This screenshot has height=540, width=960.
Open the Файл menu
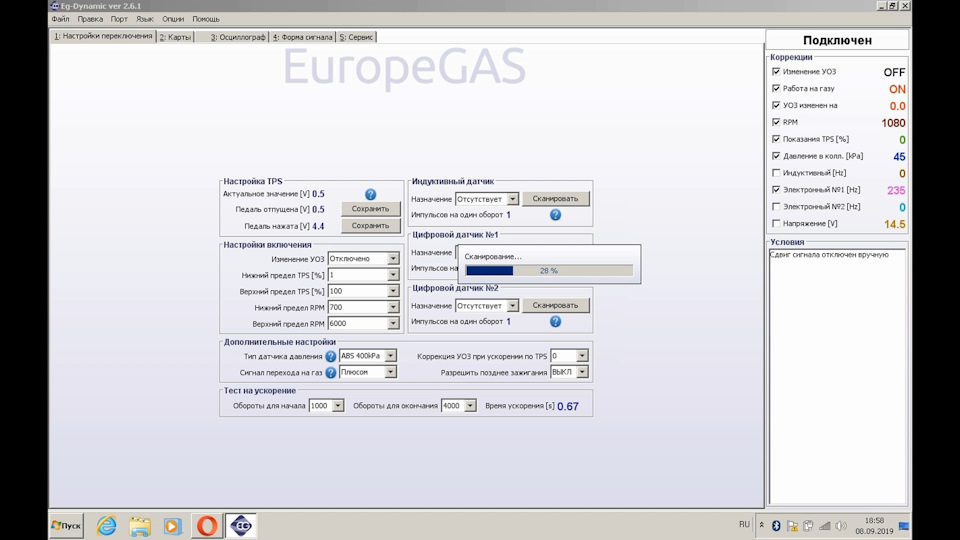pyautogui.click(x=60, y=19)
